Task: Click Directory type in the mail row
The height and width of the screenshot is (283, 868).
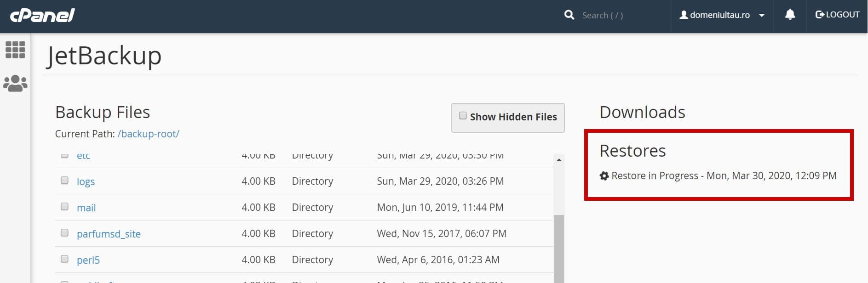Action: point(312,208)
